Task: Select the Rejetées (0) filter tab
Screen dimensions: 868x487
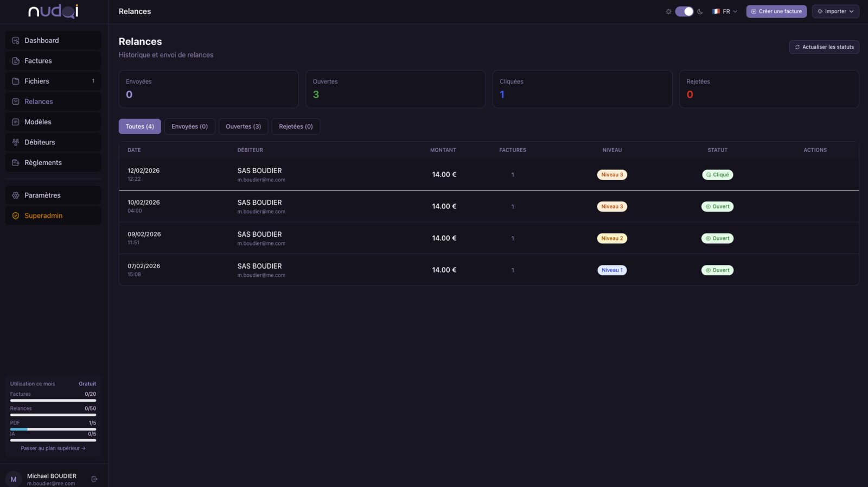Action: [296, 127]
